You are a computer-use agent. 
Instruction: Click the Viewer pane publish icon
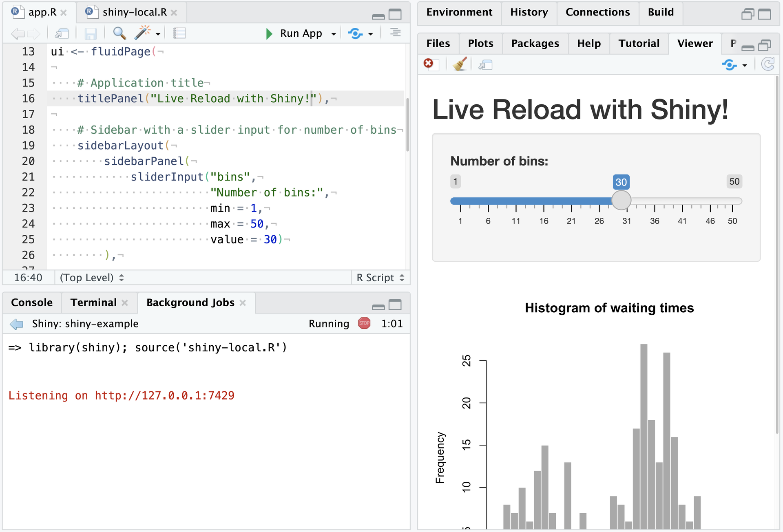[x=729, y=64]
